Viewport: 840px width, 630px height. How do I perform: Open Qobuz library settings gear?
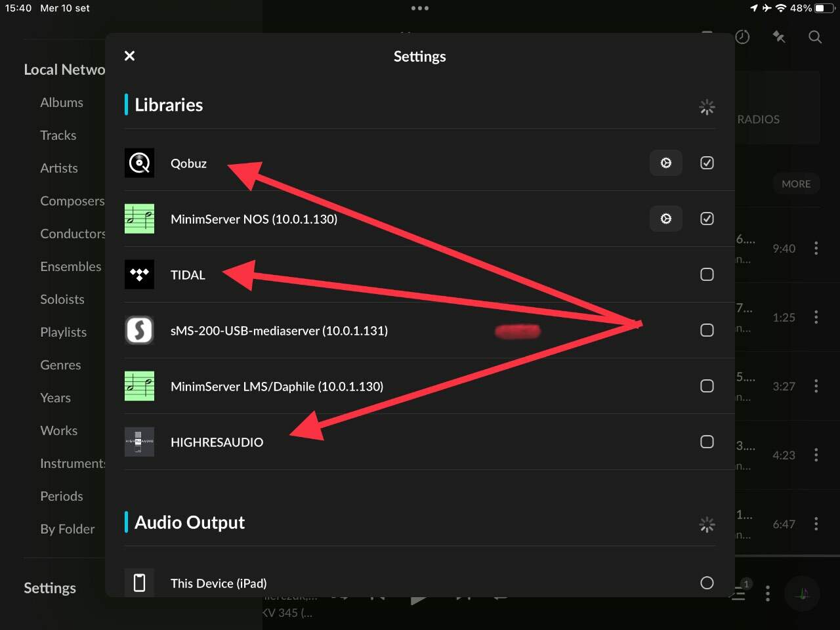(666, 163)
